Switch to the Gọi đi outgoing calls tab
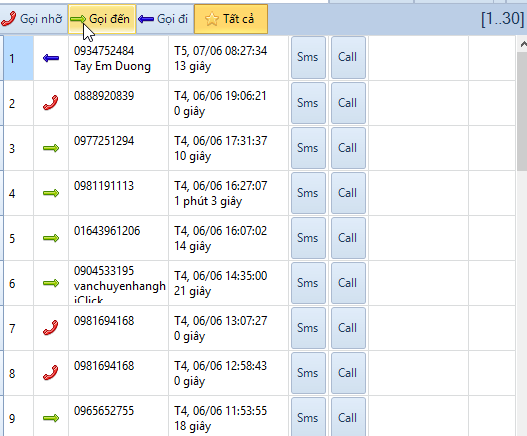Image resolution: width=527 pixels, height=436 pixels. click(165, 19)
